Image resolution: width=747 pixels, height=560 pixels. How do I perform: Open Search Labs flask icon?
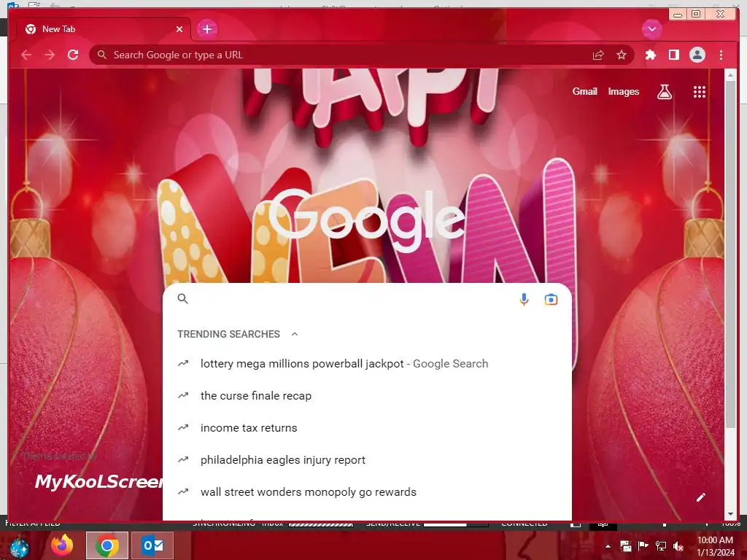click(664, 92)
